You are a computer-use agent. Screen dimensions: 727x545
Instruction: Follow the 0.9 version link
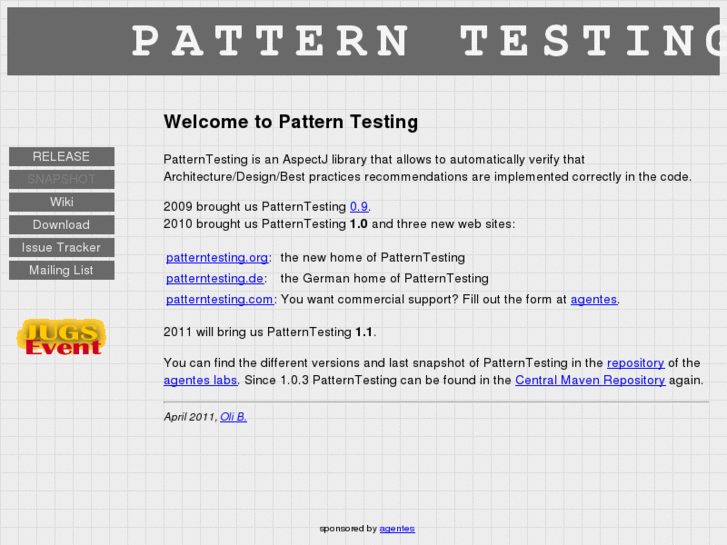pos(359,206)
